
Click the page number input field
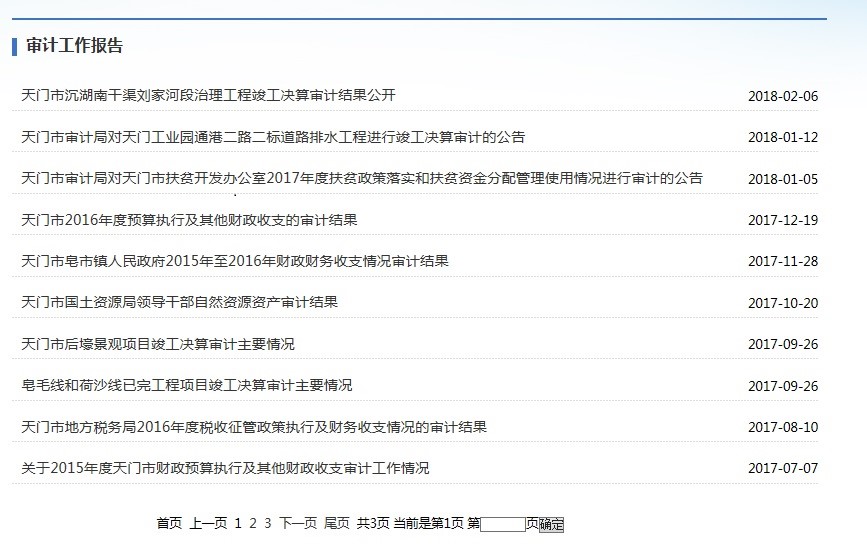tap(502, 524)
